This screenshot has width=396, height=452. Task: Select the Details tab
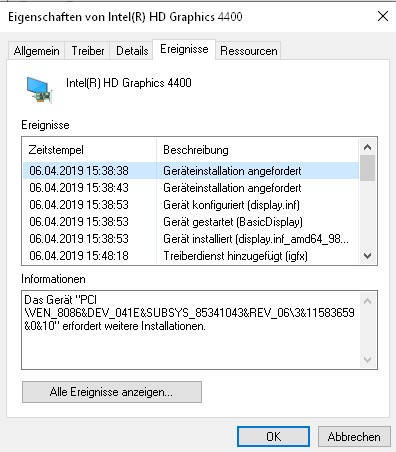132,51
